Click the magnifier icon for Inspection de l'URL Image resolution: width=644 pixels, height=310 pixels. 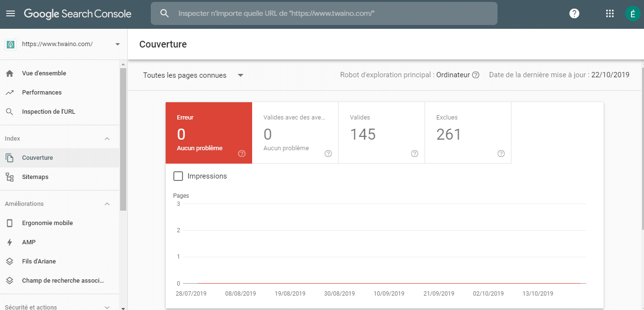10,112
